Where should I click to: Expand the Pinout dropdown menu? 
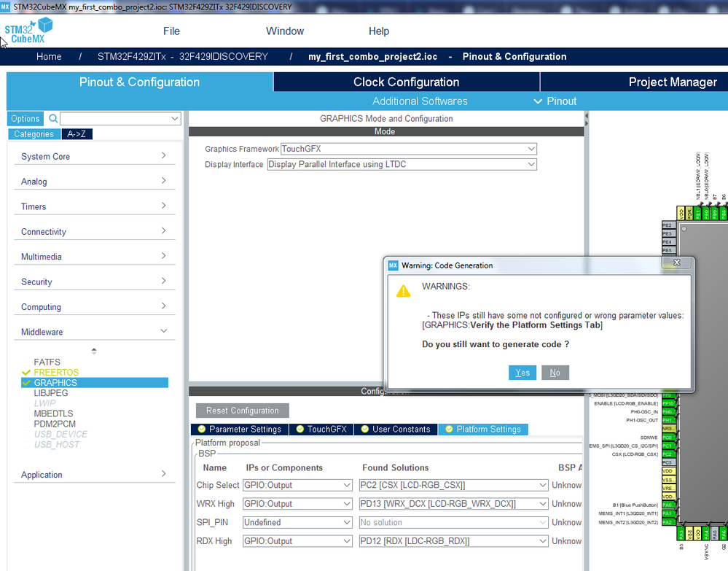pyautogui.click(x=555, y=101)
